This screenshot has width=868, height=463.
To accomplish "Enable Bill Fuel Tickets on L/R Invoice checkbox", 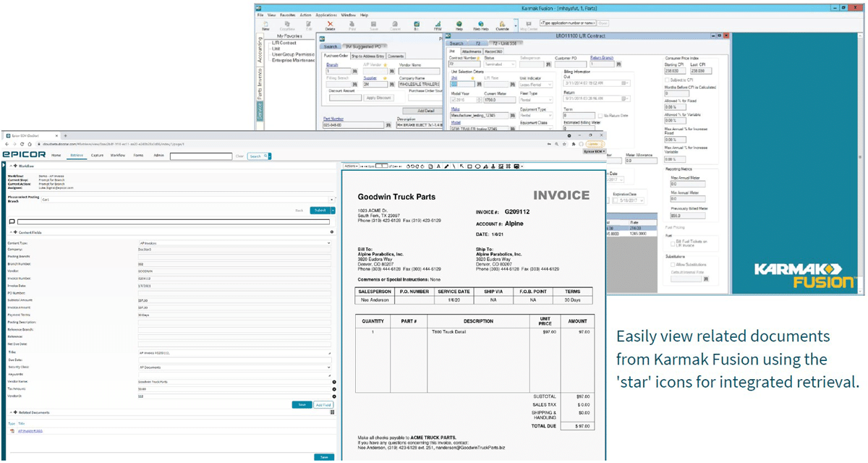I will pos(673,243).
